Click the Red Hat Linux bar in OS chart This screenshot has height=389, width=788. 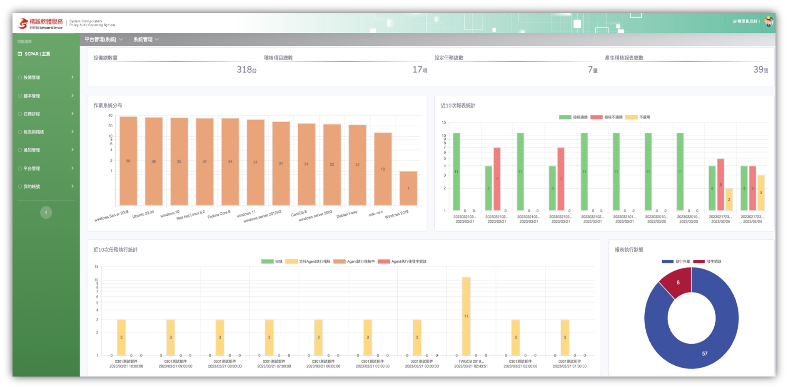coord(205,161)
